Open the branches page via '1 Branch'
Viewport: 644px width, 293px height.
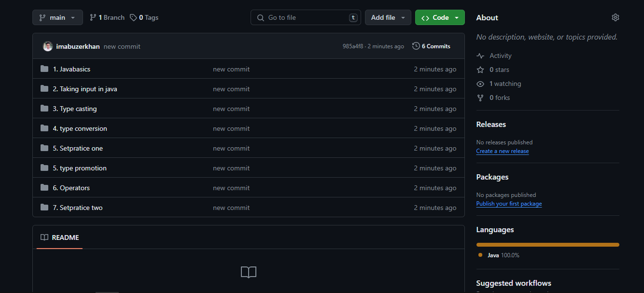click(x=107, y=18)
